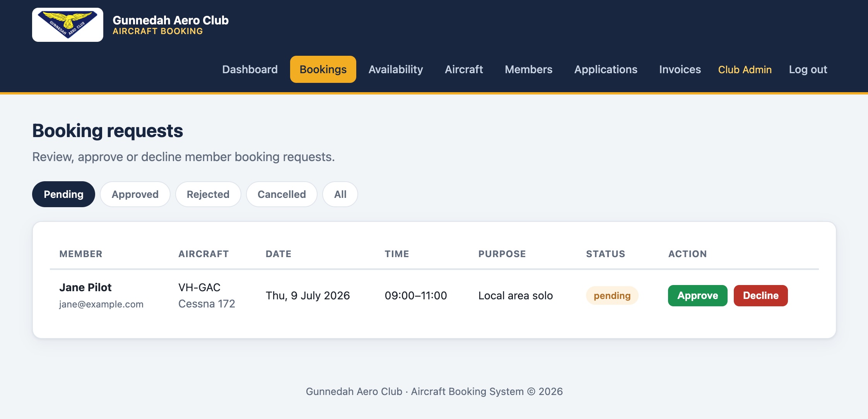Image resolution: width=868 pixels, height=419 pixels.
Task: Approve Jane Pilot's booking request
Action: coord(697,295)
